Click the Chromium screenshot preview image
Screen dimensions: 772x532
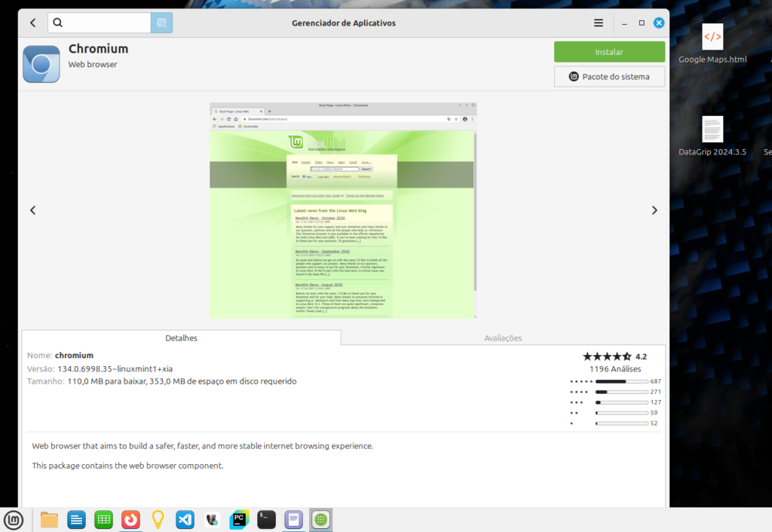[343, 210]
